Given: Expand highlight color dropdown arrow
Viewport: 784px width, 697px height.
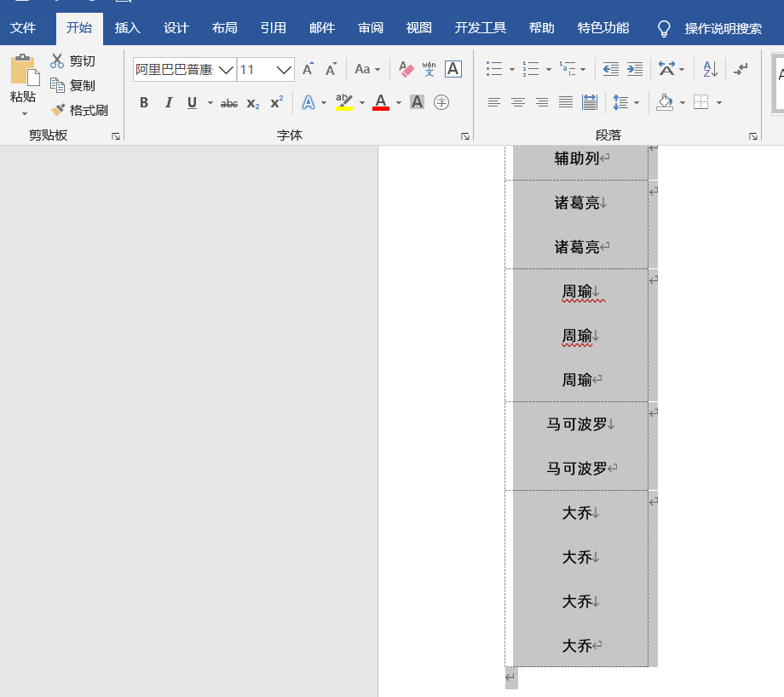Looking at the screenshot, I should (x=362, y=103).
